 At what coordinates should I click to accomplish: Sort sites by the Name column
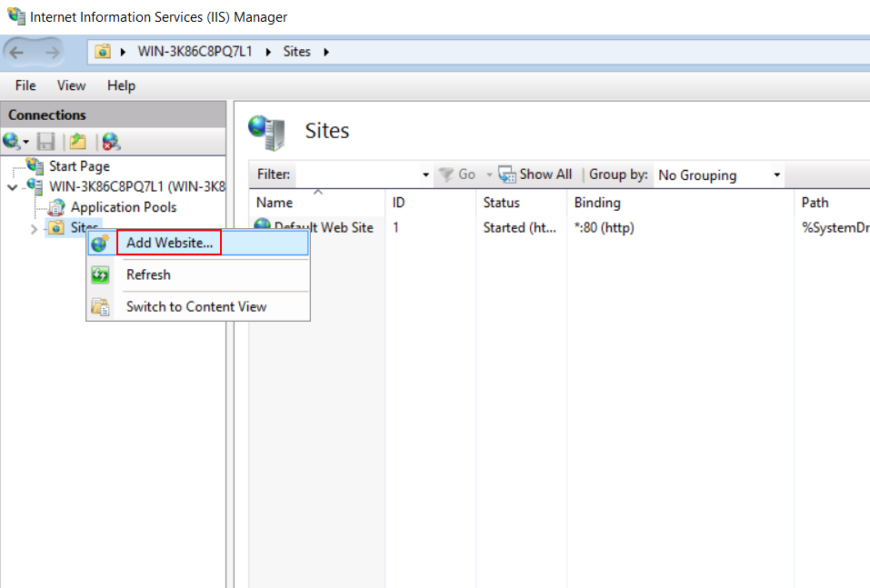click(x=274, y=202)
